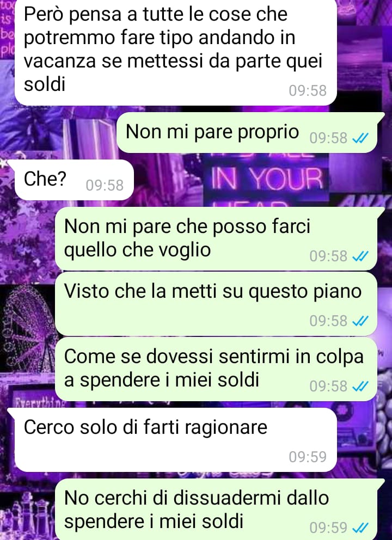The height and width of the screenshot is (540, 392).
Task: Tap the read receipt ticks on 'quello che voglio' message
Action: 360,256
